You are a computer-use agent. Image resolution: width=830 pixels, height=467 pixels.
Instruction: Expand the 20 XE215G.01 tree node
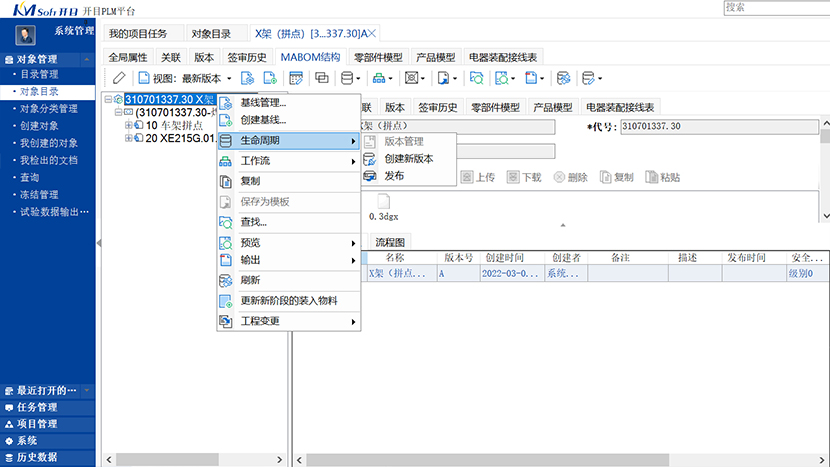(x=129, y=139)
